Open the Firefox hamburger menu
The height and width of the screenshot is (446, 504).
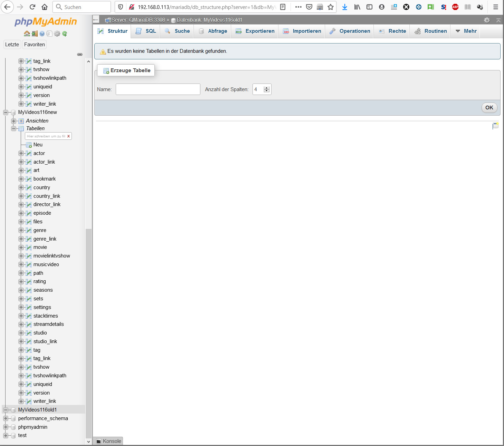pos(496,7)
